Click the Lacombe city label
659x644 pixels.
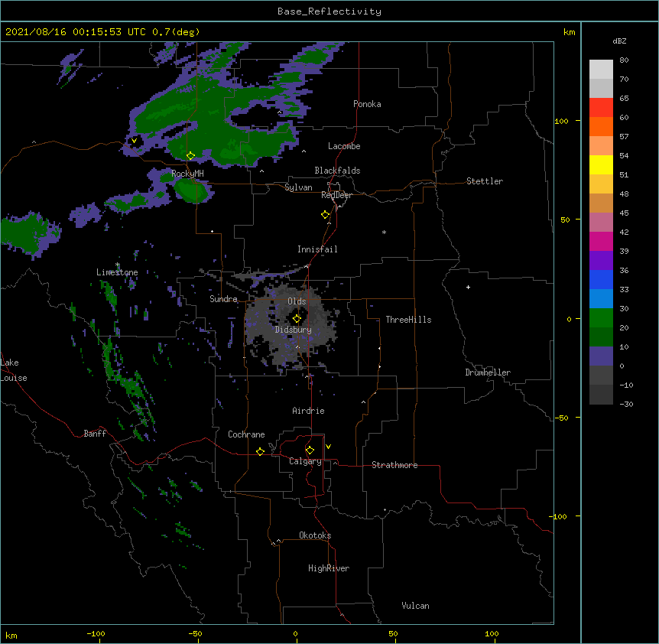(344, 146)
